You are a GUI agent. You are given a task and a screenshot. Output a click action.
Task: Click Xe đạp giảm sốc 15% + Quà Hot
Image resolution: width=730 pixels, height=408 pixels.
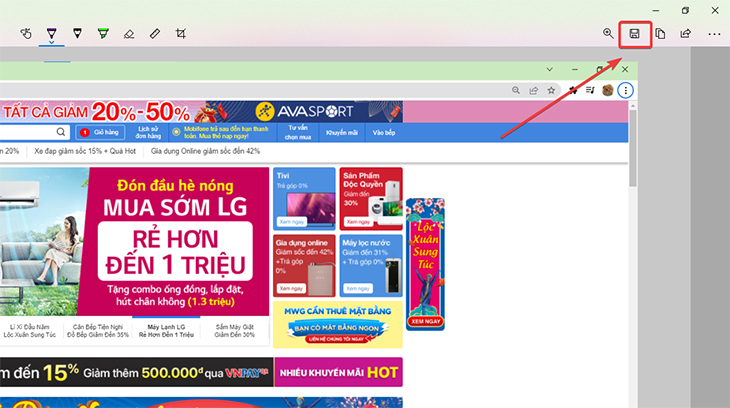tap(85, 151)
